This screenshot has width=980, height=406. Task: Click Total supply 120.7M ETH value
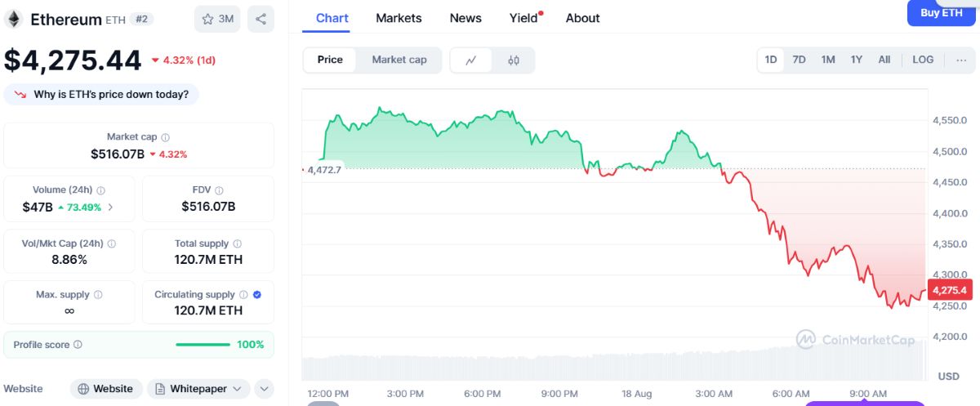click(x=208, y=260)
